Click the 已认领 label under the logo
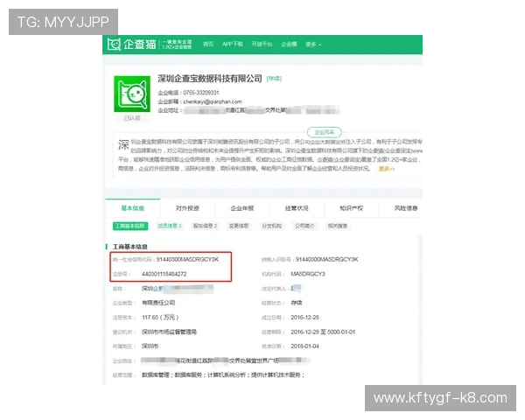This screenshot has width=525, height=420. (132, 118)
